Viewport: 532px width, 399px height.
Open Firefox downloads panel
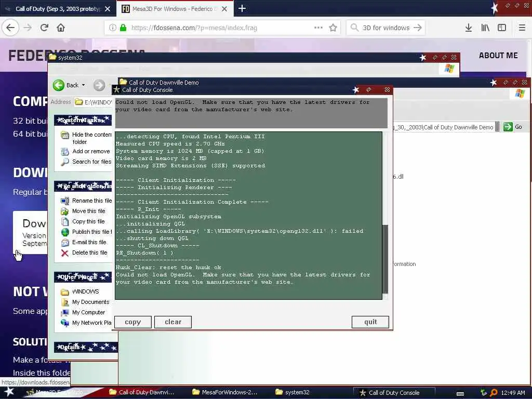pyautogui.click(x=468, y=28)
